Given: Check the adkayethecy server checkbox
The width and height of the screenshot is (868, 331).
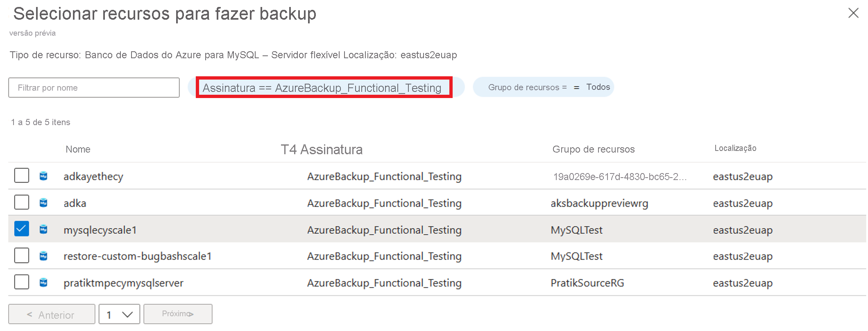Looking at the screenshot, I should click(22, 176).
